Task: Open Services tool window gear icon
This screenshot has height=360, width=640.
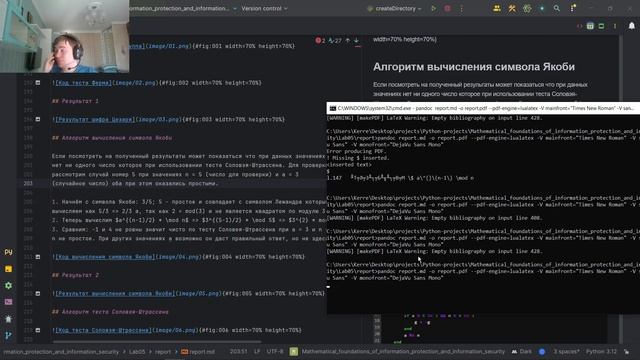Action: pos(8,286)
